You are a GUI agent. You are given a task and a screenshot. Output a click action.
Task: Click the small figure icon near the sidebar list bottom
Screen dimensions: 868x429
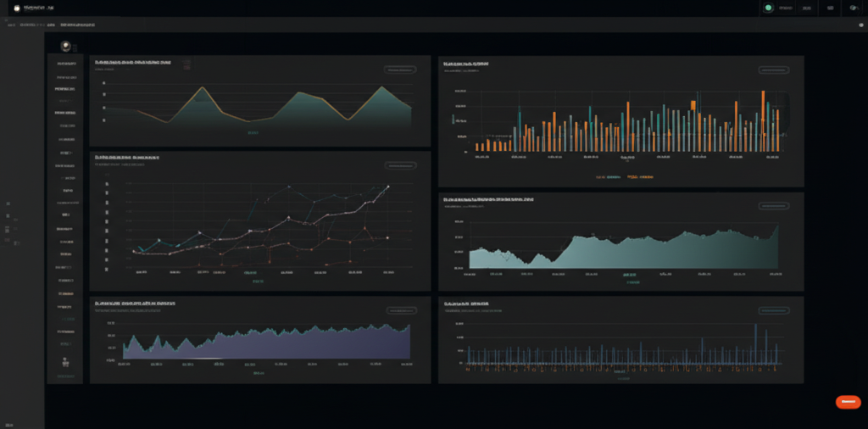64,361
